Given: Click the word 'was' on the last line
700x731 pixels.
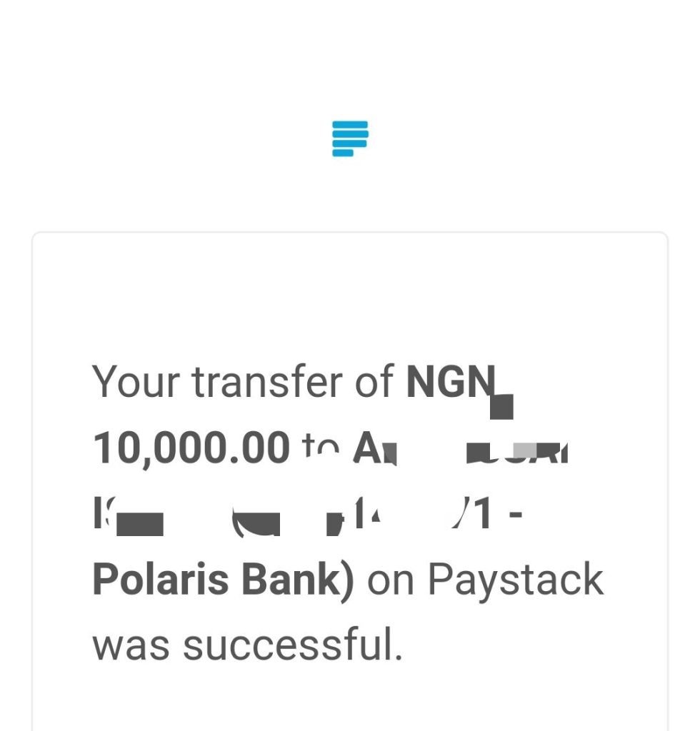Looking at the screenshot, I should tap(131, 648).
